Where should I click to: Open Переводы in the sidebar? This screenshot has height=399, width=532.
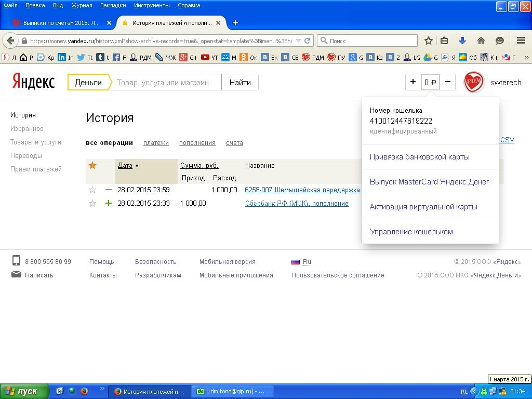click(26, 156)
